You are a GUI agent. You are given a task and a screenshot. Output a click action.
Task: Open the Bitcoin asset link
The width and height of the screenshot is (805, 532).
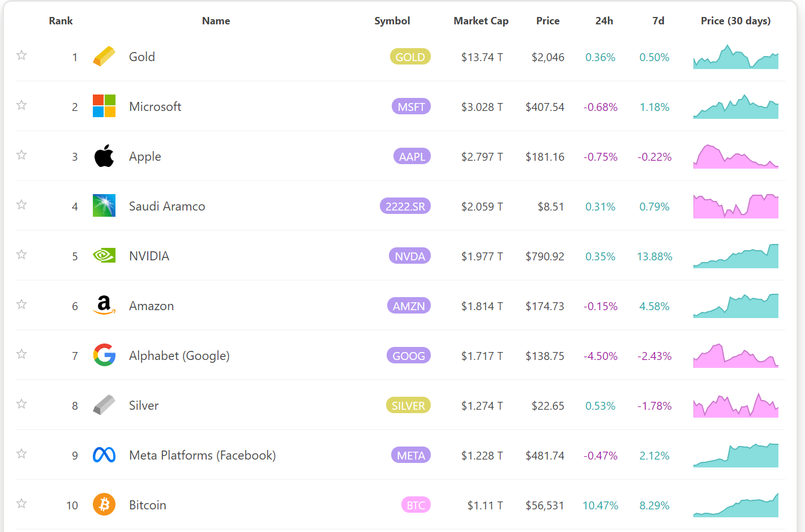[x=148, y=505]
